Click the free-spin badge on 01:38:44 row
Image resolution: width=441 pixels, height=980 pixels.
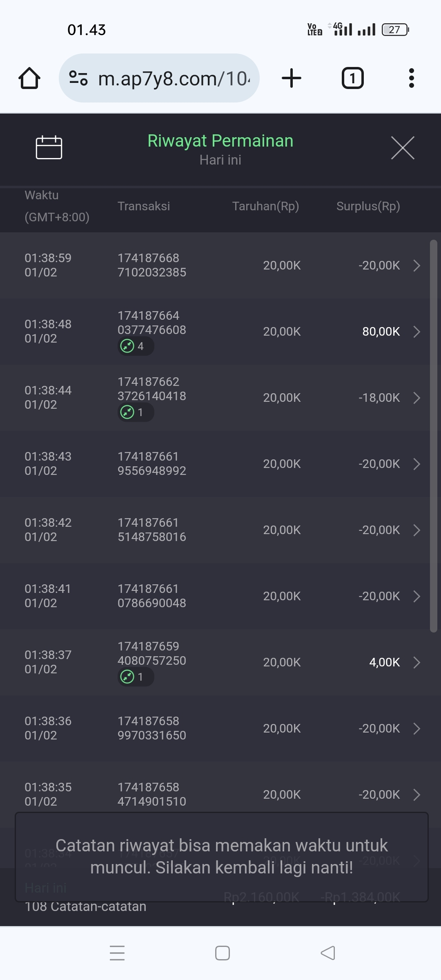(x=135, y=412)
